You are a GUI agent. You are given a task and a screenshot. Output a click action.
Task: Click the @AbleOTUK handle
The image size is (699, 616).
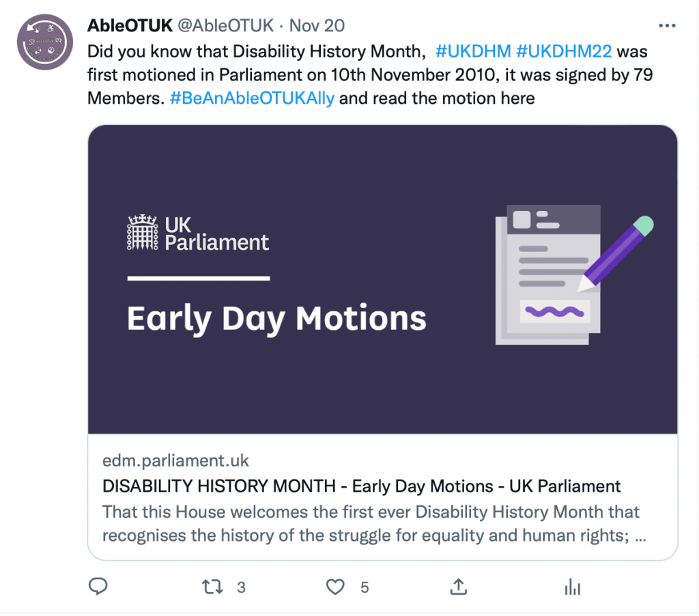(225, 26)
